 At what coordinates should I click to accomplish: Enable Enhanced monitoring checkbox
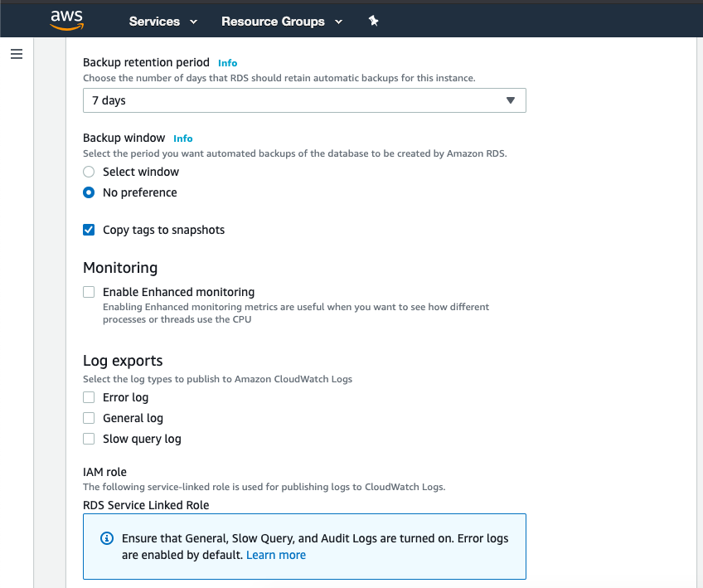[89, 292]
